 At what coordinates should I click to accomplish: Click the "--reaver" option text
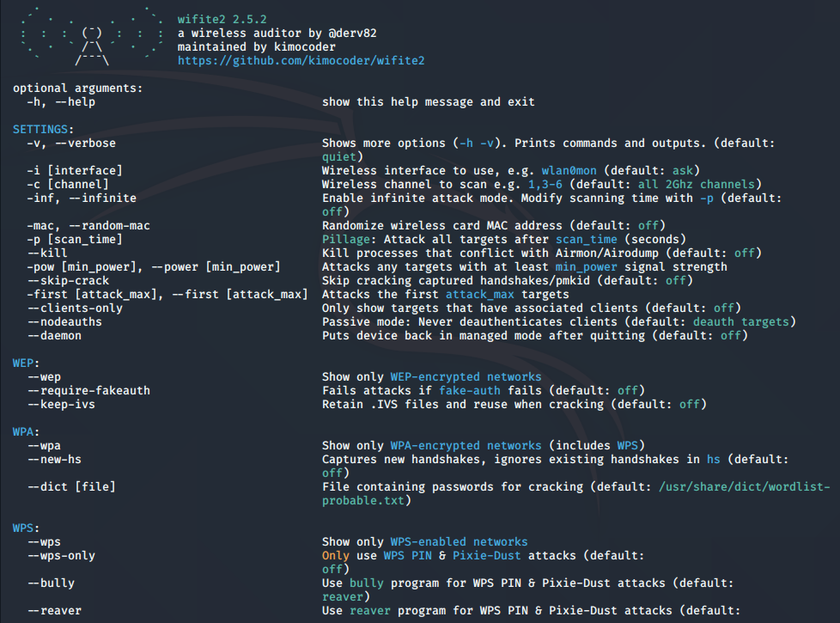pyautogui.click(x=54, y=611)
